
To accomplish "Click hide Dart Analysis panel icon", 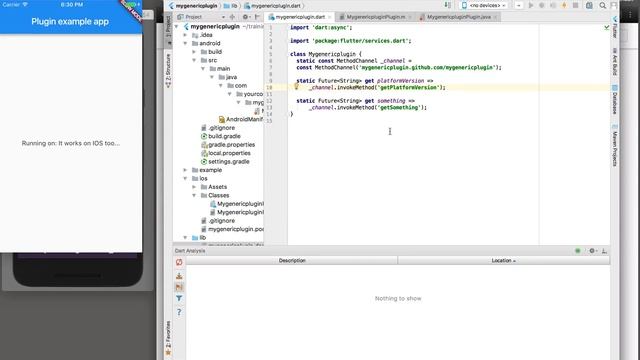I will (604, 251).
